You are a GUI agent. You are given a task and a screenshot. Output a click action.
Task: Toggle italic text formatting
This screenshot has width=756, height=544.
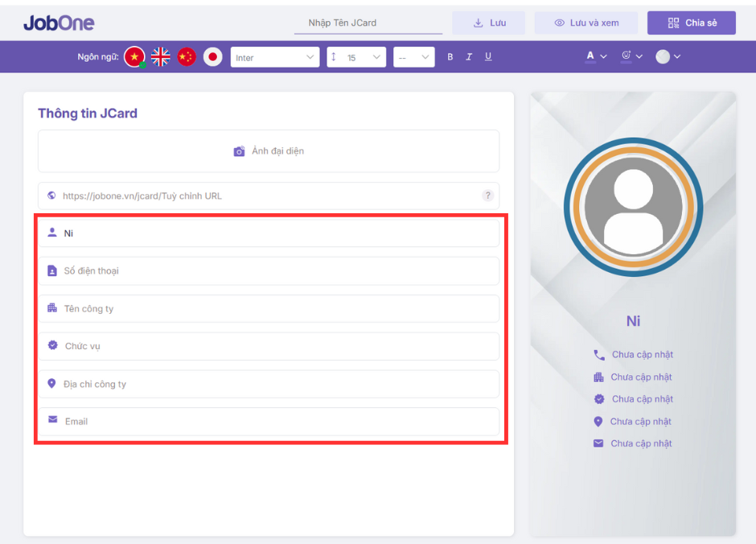coord(469,57)
